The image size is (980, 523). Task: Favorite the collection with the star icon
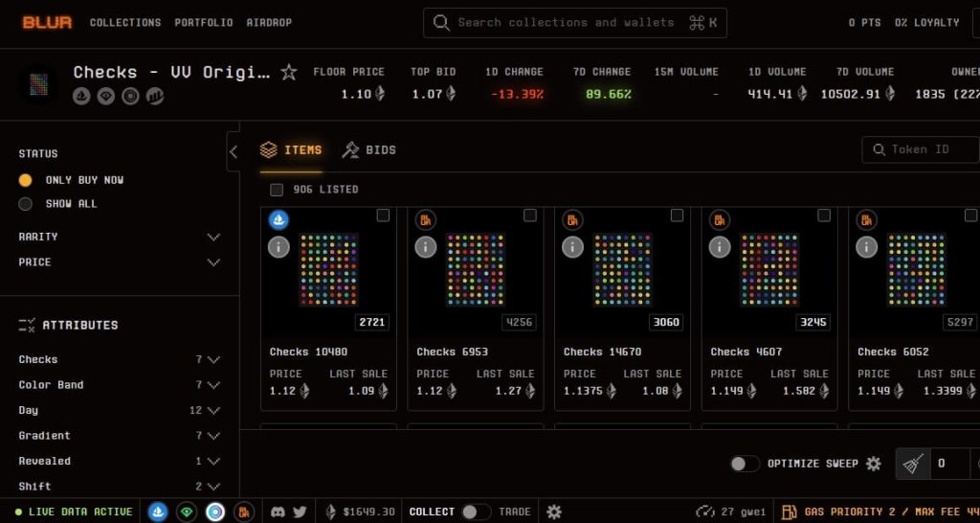tap(289, 72)
